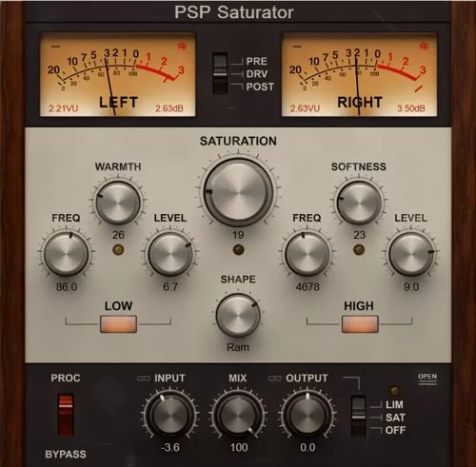The width and height of the screenshot is (476, 467).
Task: Click the shape name Ram
Action: coord(238,347)
